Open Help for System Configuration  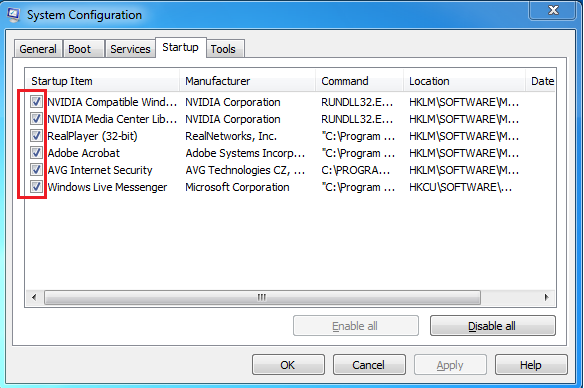pos(531,365)
